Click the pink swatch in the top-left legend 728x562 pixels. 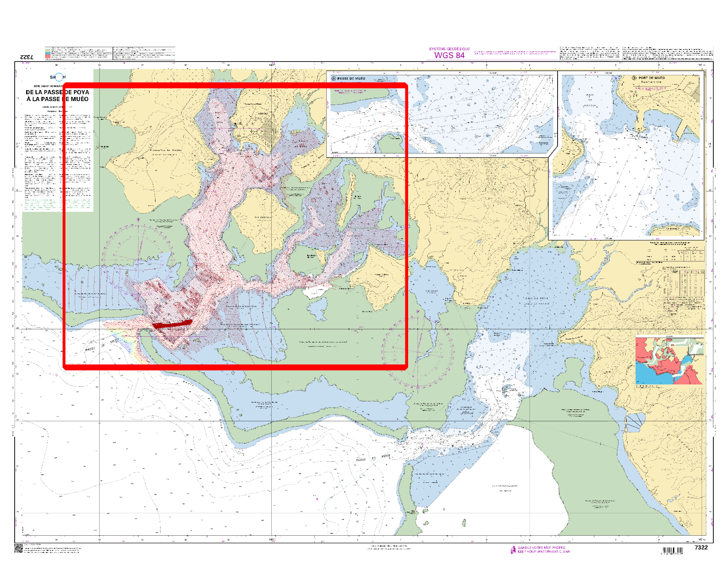pos(48,57)
